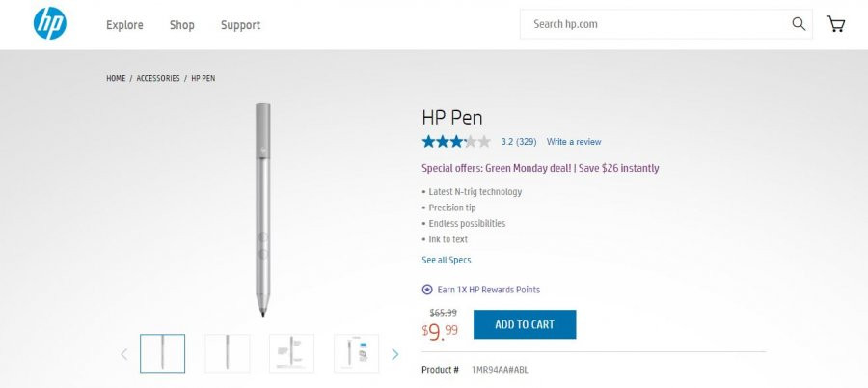Open the shopping cart icon
This screenshot has width=868, height=388.
835,24
